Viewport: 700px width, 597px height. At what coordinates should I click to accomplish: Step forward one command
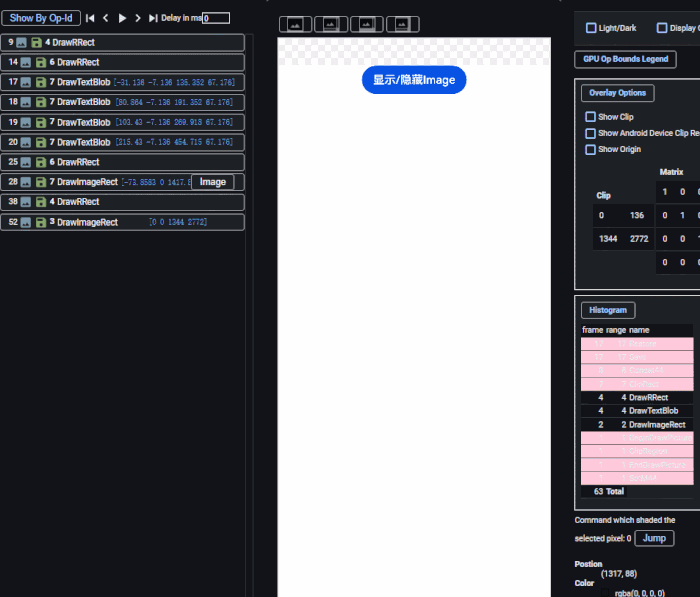coord(138,18)
